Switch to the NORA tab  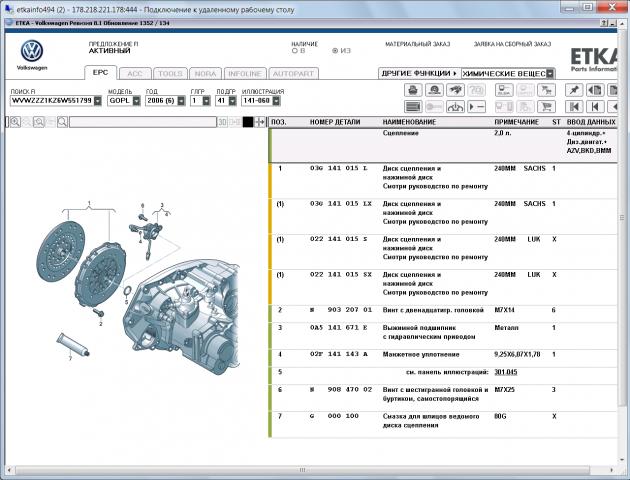coord(205,74)
